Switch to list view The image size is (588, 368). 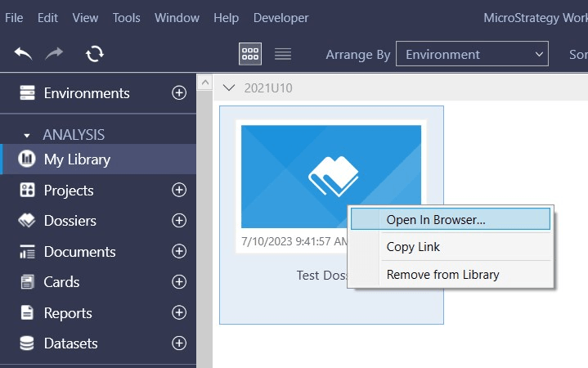click(283, 54)
